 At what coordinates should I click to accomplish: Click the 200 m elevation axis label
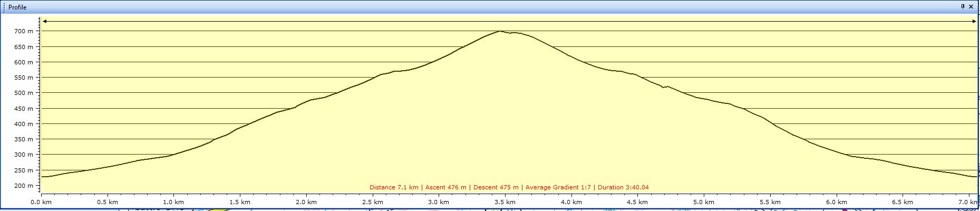click(x=23, y=186)
